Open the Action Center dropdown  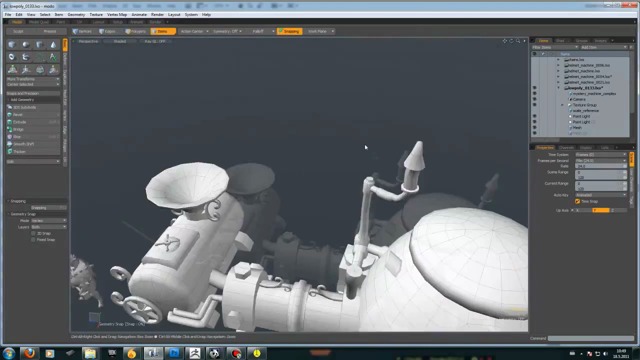coord(194,31)
